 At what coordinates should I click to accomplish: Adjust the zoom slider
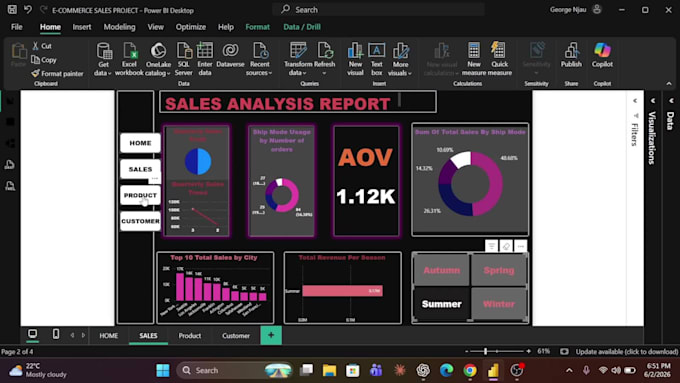click(x=486, y=351)
